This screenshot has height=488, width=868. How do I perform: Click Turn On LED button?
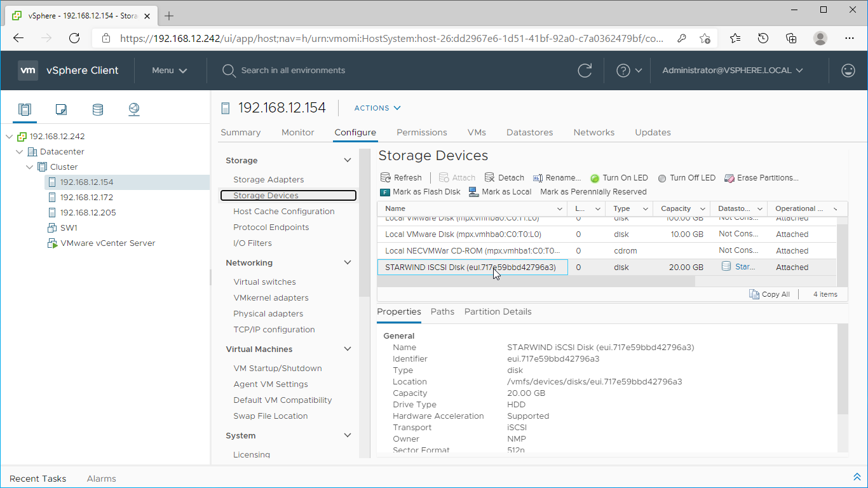(620, 178)
